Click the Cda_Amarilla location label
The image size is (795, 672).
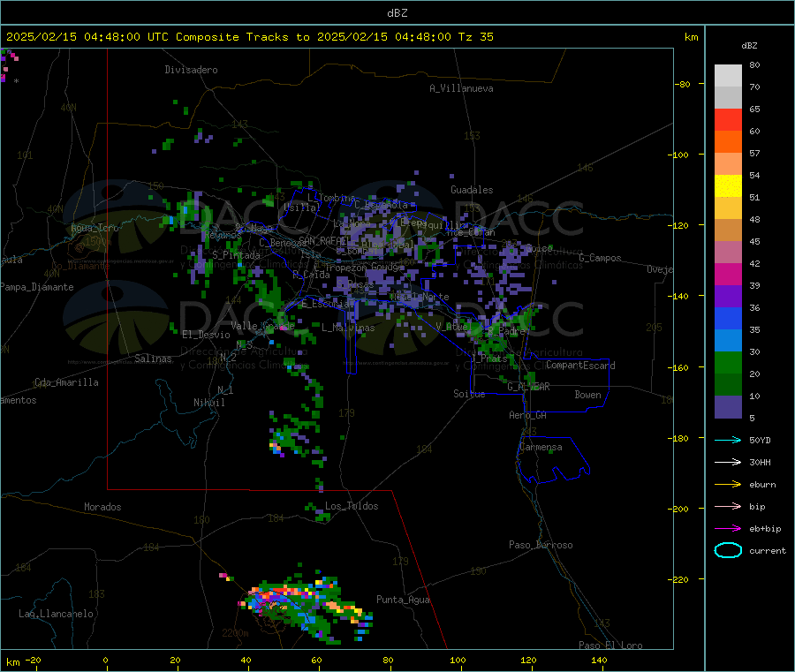coord(66,382)
